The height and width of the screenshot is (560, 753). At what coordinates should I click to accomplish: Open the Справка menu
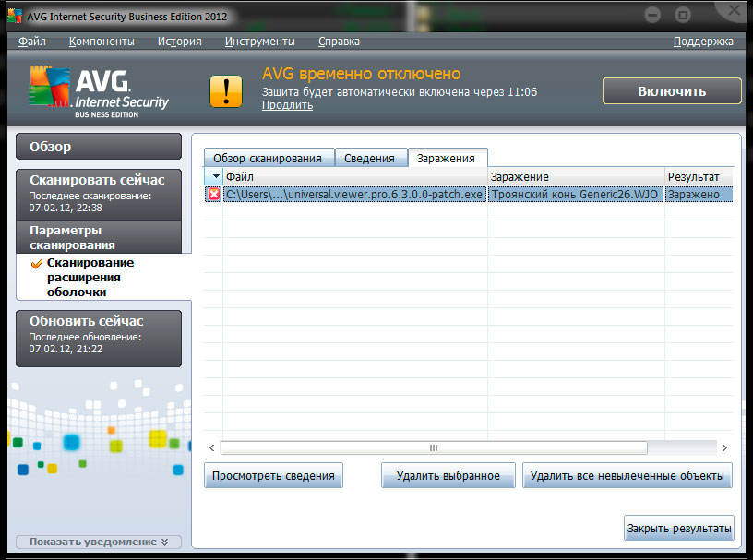(339, 42)
